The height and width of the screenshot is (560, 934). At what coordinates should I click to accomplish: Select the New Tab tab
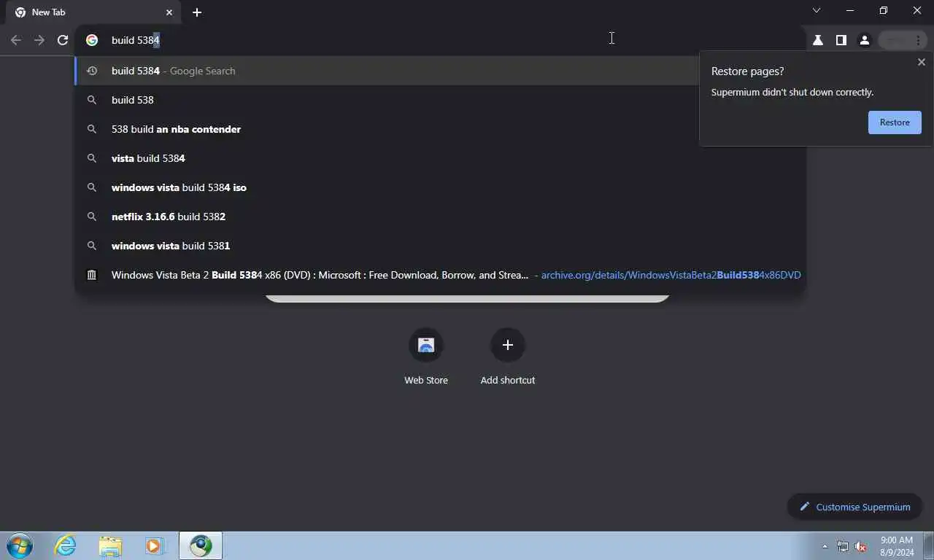coord(92,12)
